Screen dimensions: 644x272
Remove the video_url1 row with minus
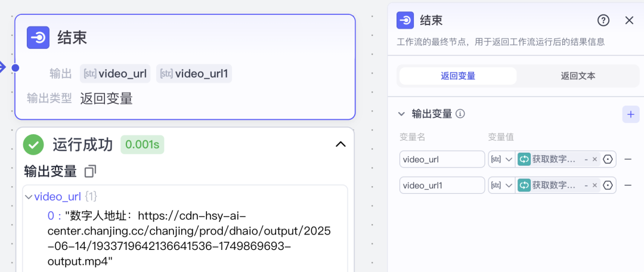click(x=628, y=186)
